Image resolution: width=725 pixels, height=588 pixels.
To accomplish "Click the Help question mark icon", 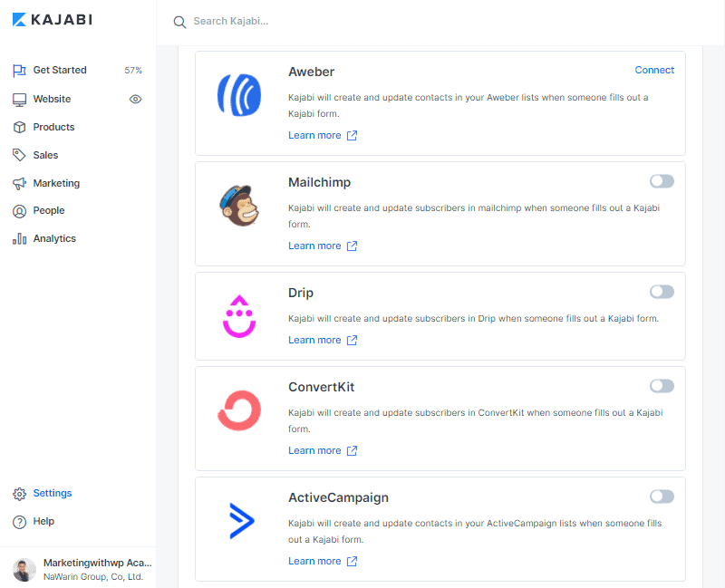I will 19,522.
